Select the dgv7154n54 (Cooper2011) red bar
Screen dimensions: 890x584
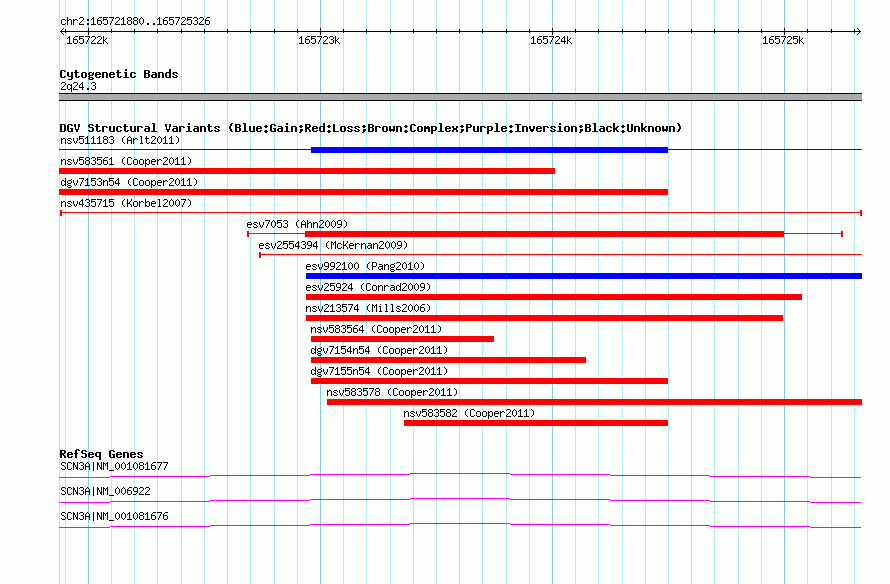pos(448,360)
